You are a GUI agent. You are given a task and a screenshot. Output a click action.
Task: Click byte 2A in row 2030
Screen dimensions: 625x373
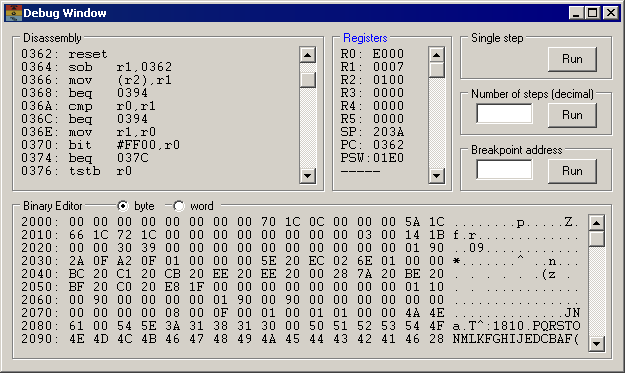[x=77, y=261]
